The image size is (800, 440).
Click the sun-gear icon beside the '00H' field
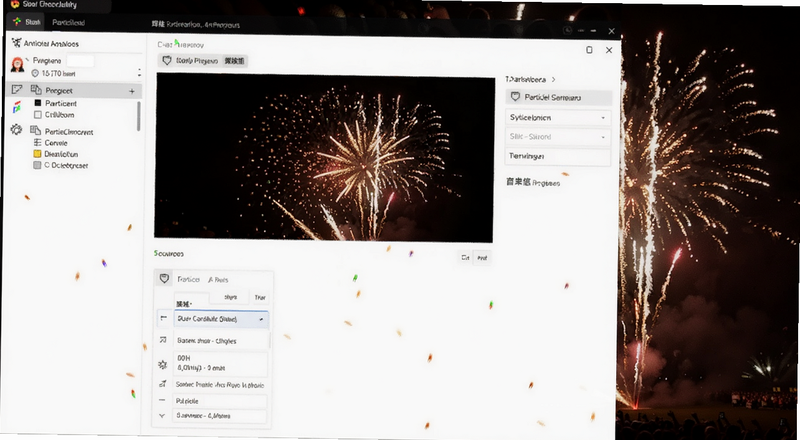(163, 364)
